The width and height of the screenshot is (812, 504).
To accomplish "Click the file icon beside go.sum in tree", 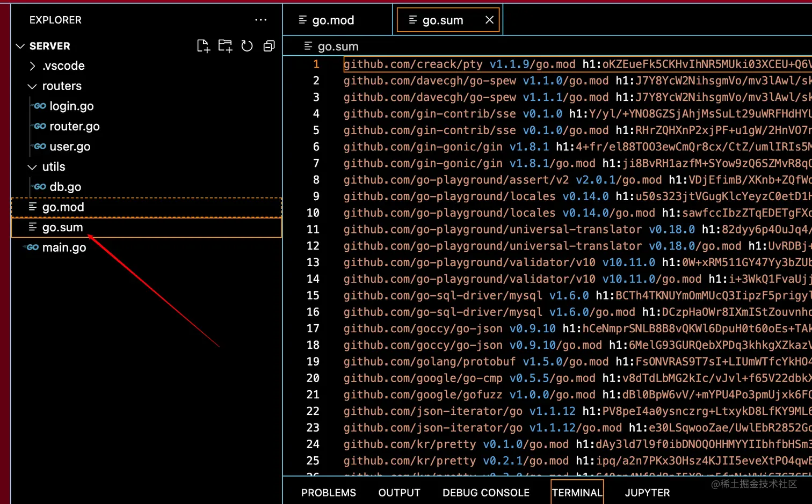I will pos(33,227).
